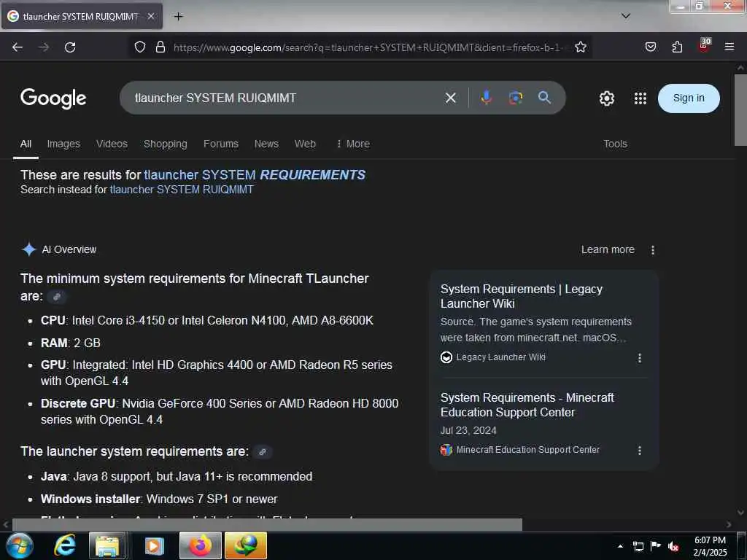The height and width of the screenshot is (560, 747).
Task: Start voice search with the microphone icon
Action: (486, 98)
